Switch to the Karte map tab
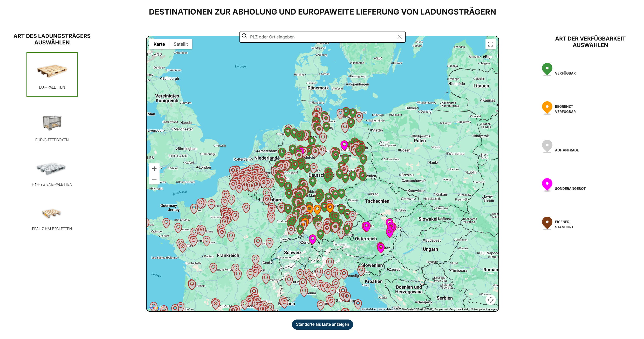 (159, 44)
